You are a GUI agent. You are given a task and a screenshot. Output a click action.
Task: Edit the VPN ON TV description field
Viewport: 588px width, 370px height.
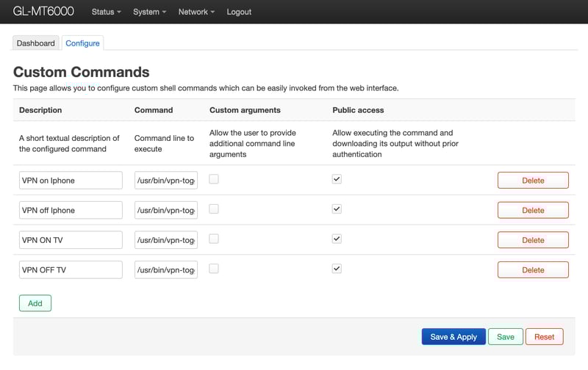[x=71, y=240]
